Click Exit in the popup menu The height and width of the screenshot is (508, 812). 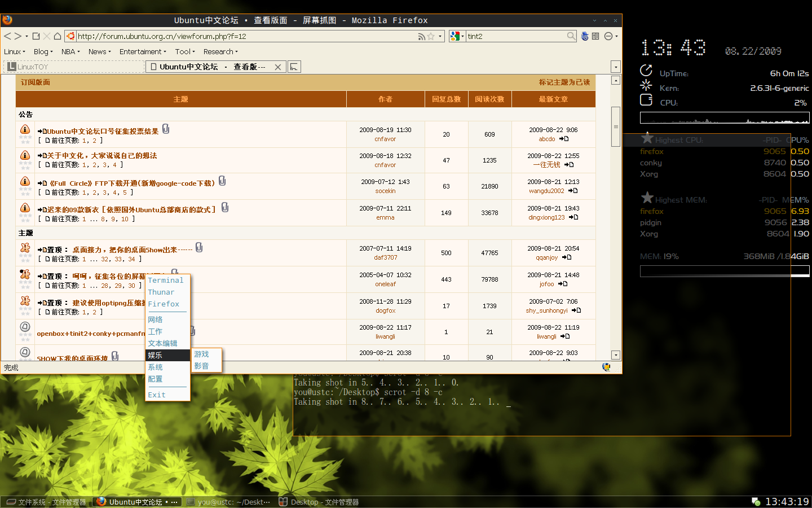pos(167,395)
